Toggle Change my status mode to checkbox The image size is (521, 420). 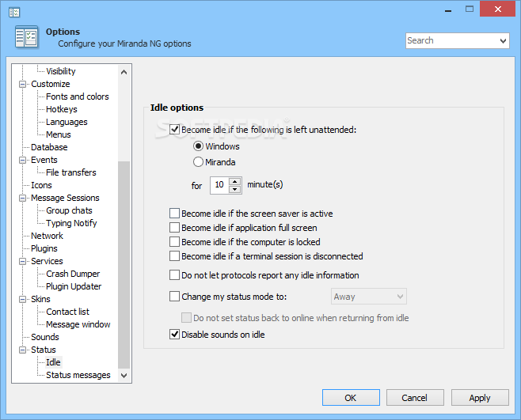(x=174, y=296)
